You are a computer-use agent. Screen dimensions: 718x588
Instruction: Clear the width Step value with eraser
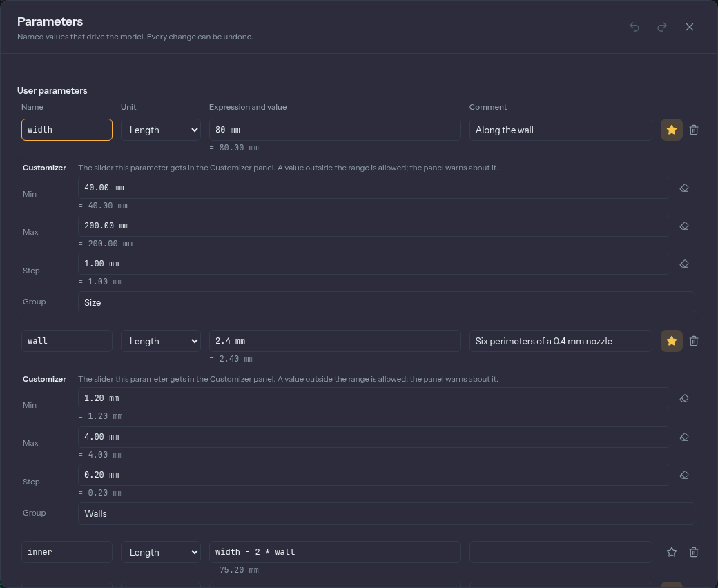point(684,264)
